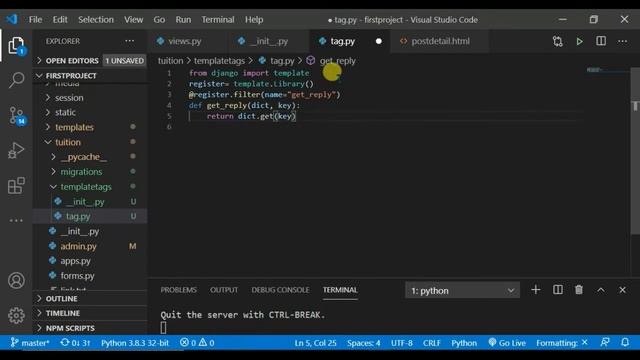
Task: Open the Run and Debug view
Action: [x=16, y=150]
